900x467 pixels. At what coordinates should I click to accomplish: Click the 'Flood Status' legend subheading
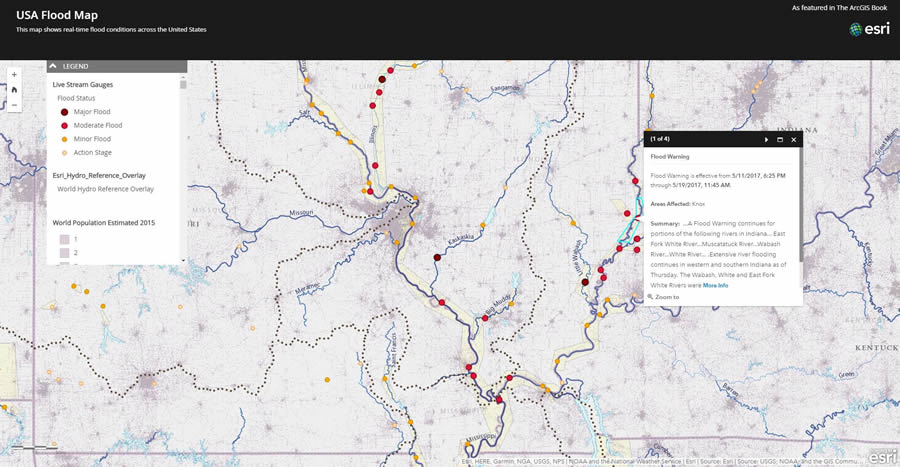click(76, 98)
